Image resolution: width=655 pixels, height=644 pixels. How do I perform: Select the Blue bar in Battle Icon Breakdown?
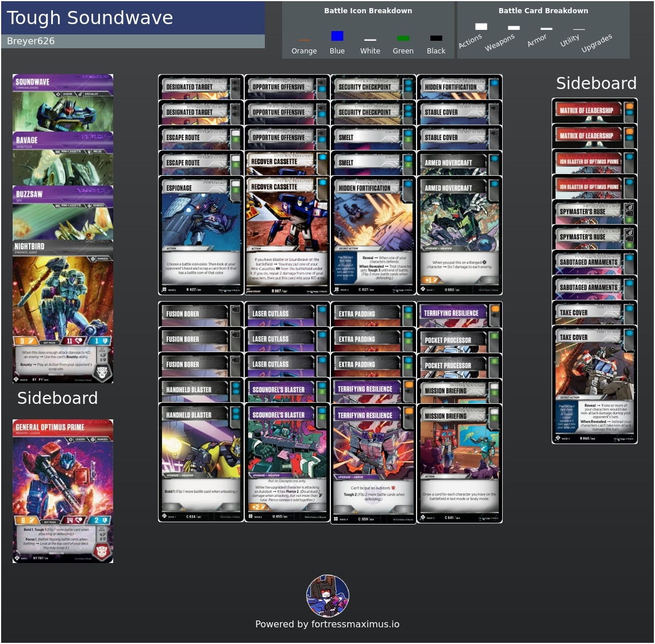coord(337,36)
